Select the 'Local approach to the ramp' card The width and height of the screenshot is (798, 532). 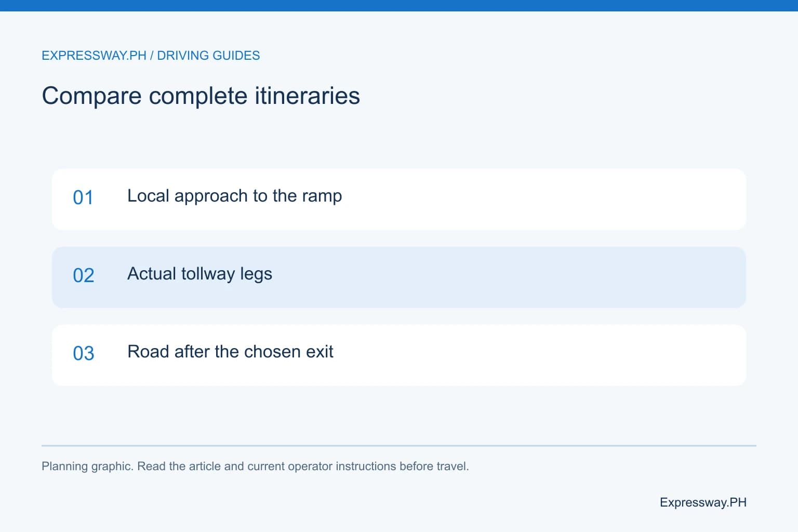pyautogui.click(x=399, y=199)
